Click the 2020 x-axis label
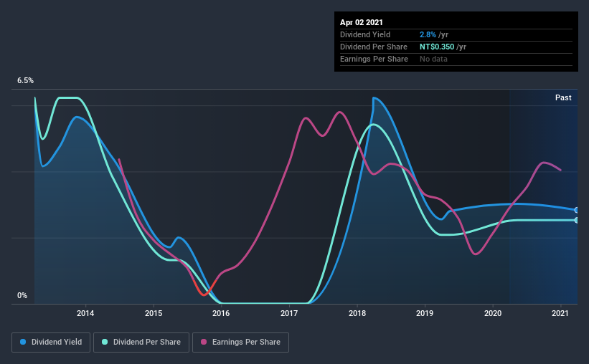 492,313
